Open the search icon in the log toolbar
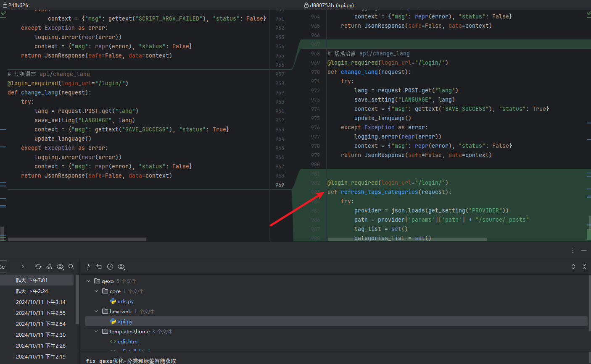 tap(71, 267)
